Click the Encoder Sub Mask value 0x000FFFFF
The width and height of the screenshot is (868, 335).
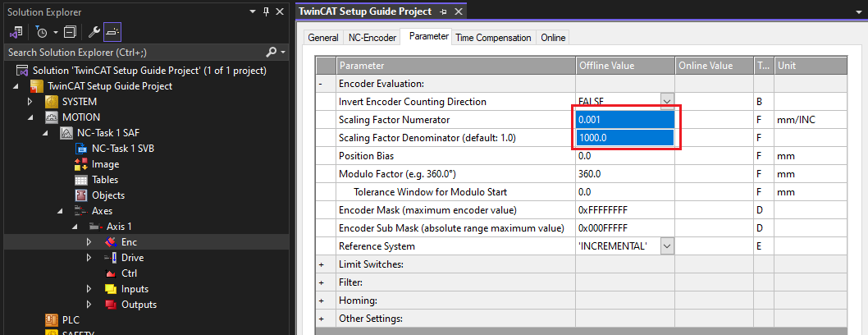[625, 228]
